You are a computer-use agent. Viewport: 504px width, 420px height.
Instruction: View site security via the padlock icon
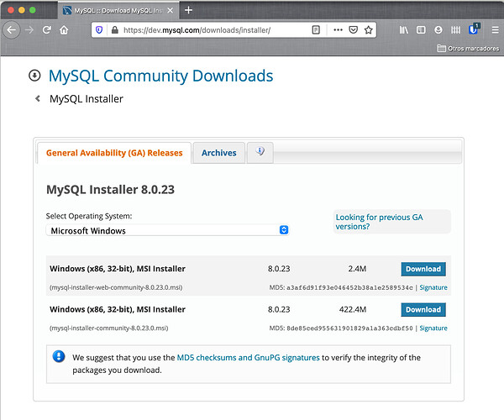point(114,30)
